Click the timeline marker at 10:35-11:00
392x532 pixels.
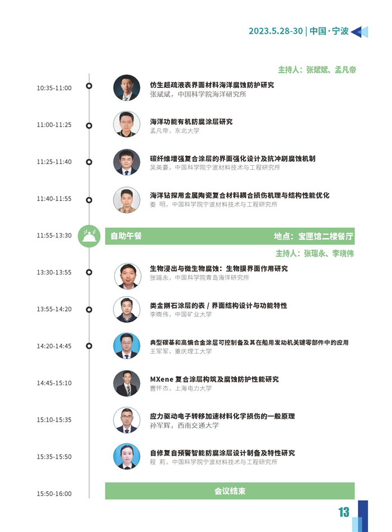click(89, 86)
